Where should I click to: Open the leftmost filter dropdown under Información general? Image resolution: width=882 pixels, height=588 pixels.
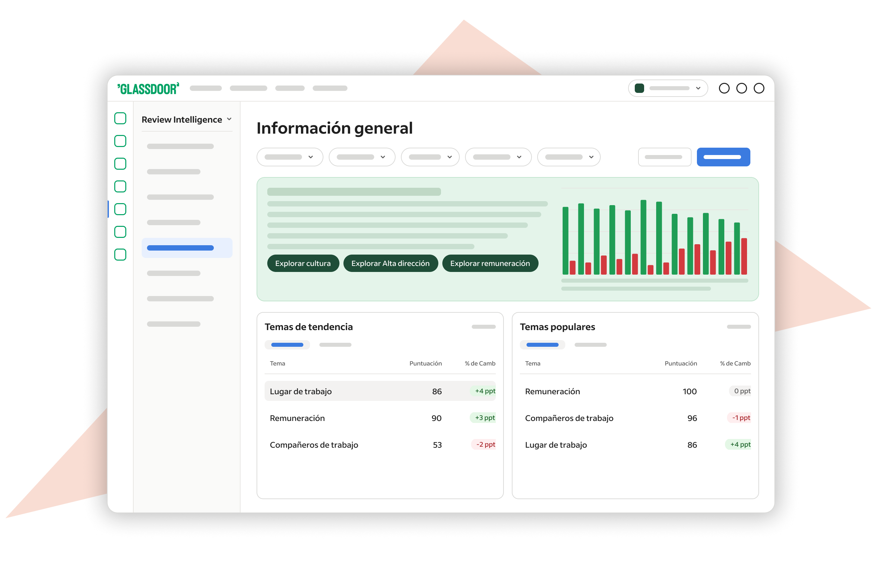coord(290,157)
